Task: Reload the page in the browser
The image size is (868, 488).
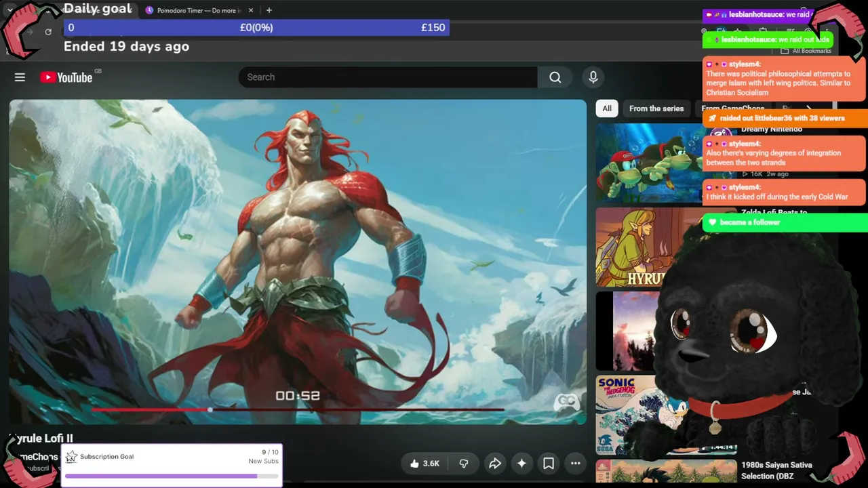Action: tap(48, 32)
